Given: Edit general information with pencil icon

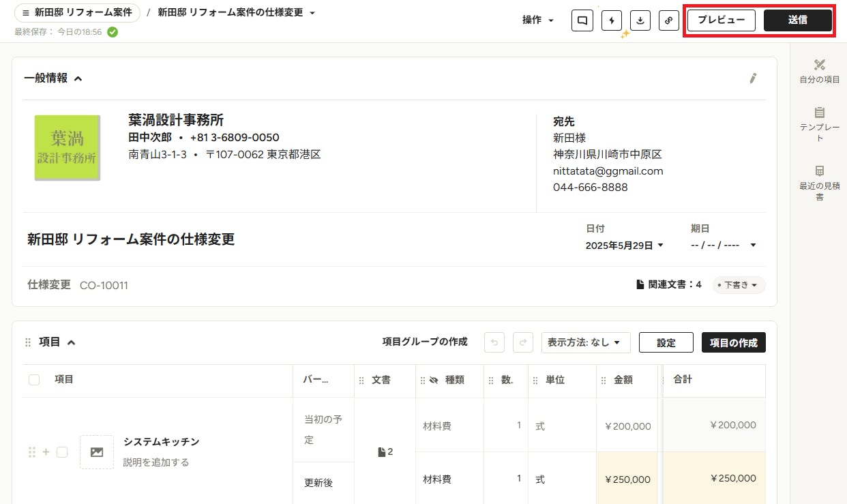Looking at the screenshot, I should (x=753, y=78).
